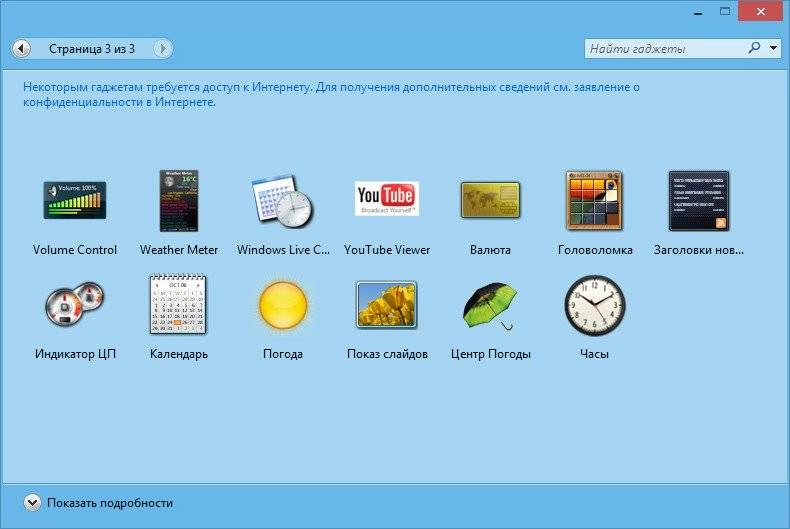Click the next page arrow button
The width and height of the screenshot is (790, 529).
(x=162, y=48)
